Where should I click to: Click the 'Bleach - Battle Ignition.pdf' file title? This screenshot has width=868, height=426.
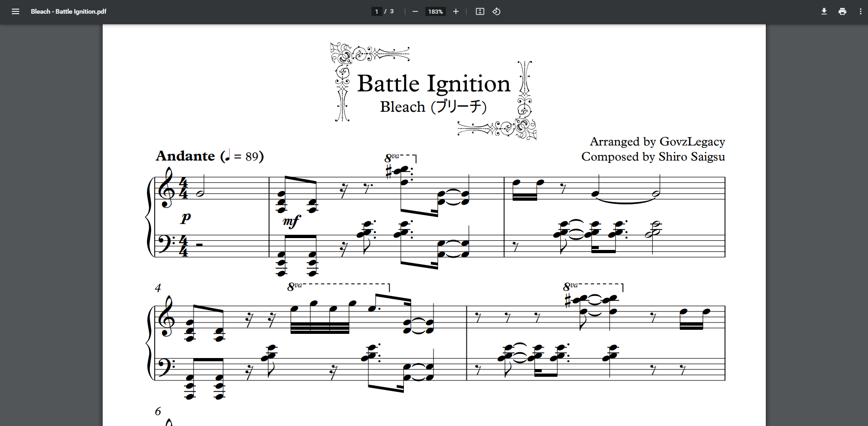[x=68, y=11]
